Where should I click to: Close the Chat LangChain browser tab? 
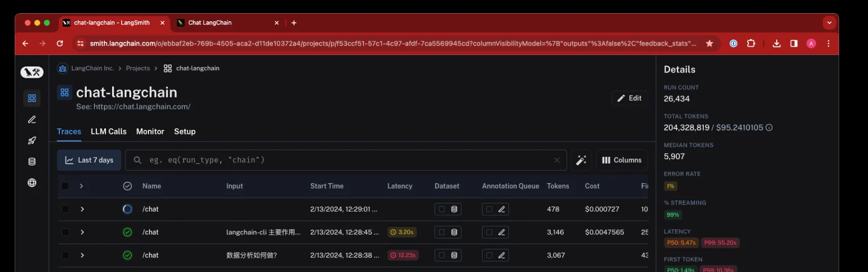point(277,23)
